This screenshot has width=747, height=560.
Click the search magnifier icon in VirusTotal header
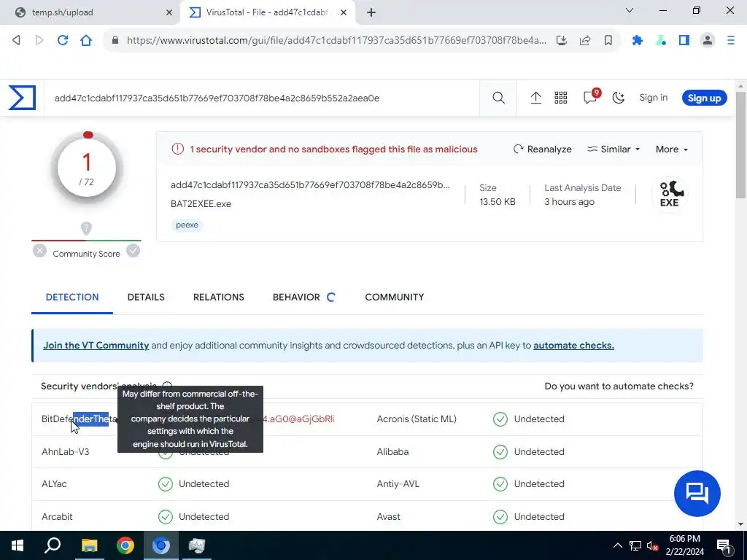point(498,98)
